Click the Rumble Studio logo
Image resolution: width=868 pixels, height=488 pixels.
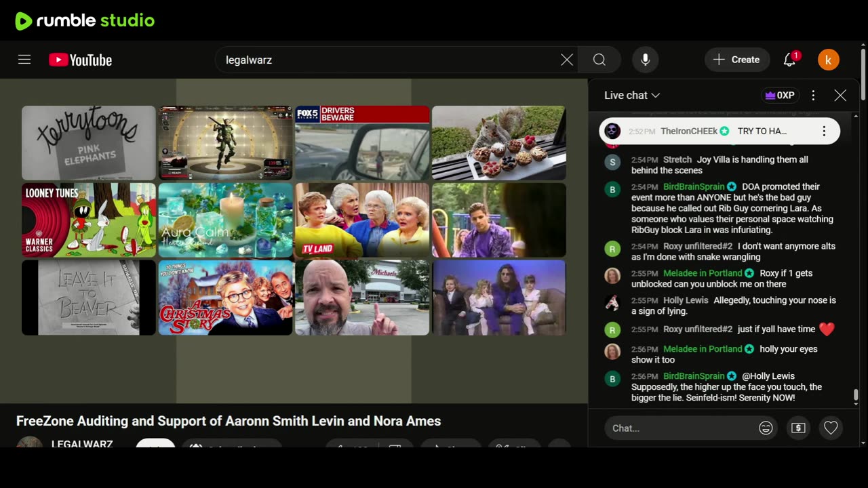pos(85,21)
